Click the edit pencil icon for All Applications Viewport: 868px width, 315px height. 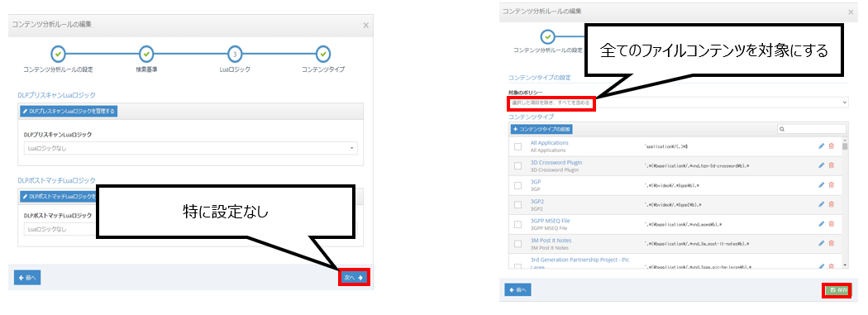(822, 146)
